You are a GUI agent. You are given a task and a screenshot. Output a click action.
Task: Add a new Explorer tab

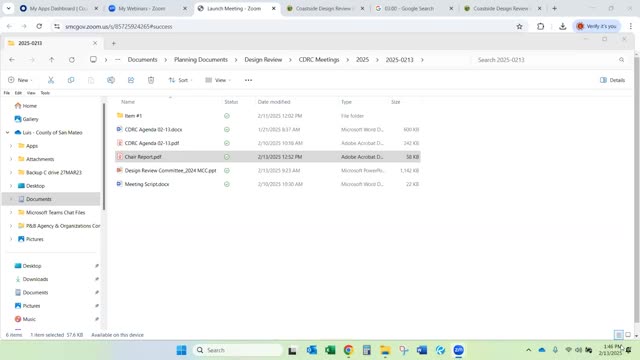pyautogui.click(x=113, y=43)
